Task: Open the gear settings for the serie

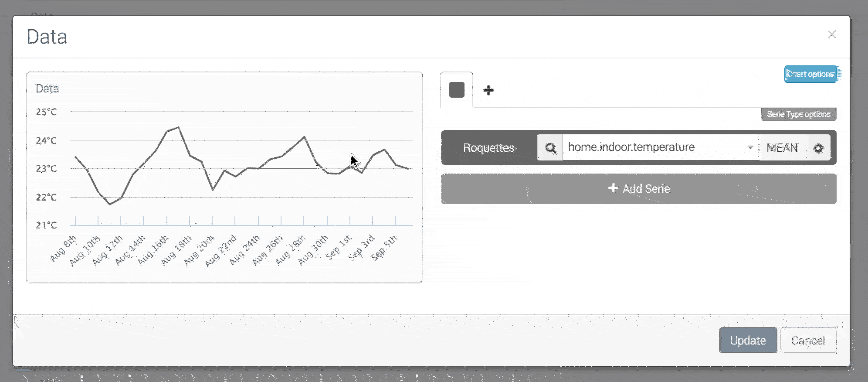Action: pyautogui.click(x=819, y=148)
